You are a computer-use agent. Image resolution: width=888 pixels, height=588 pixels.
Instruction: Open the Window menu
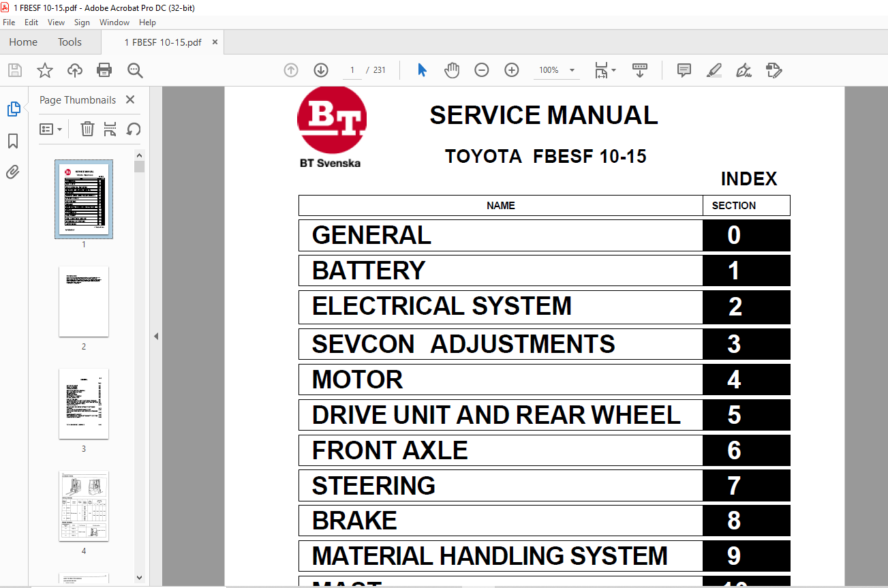[114, 22]
